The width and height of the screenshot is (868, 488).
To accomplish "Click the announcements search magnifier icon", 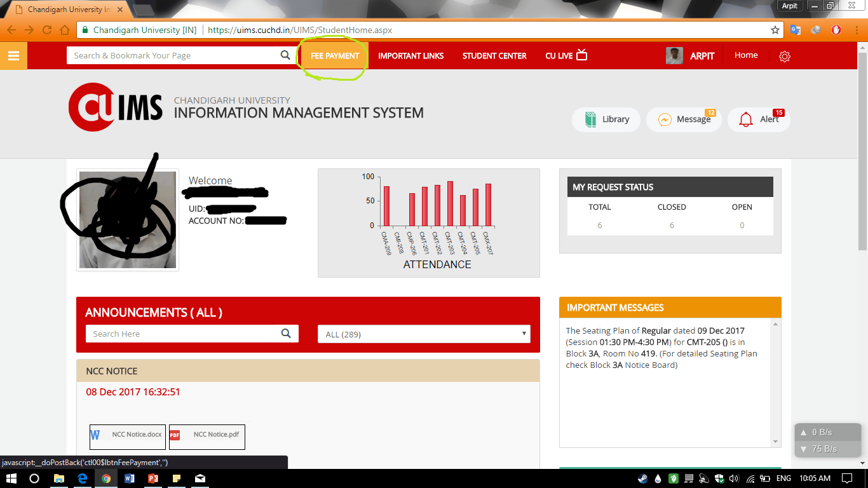I will click(x=286, y=333).
